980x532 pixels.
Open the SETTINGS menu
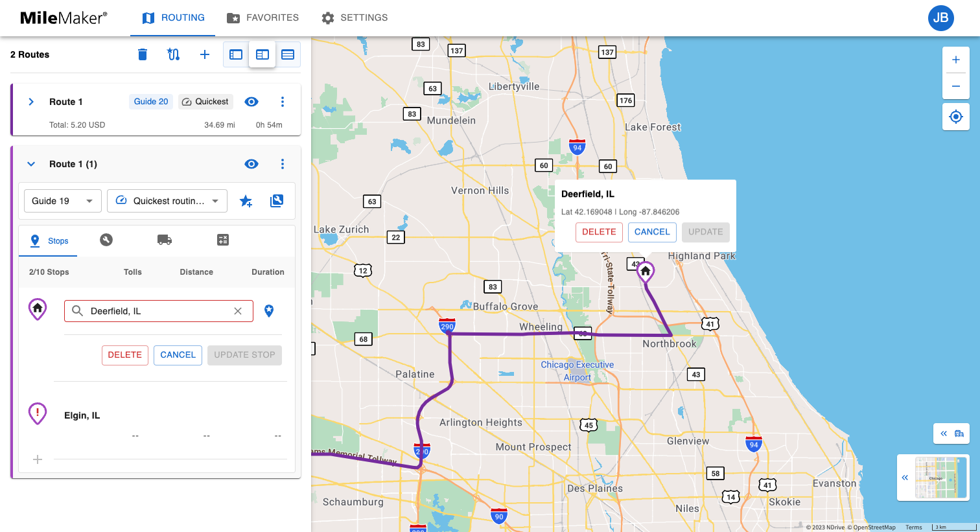pyautogui.click(x=355, y=18)
